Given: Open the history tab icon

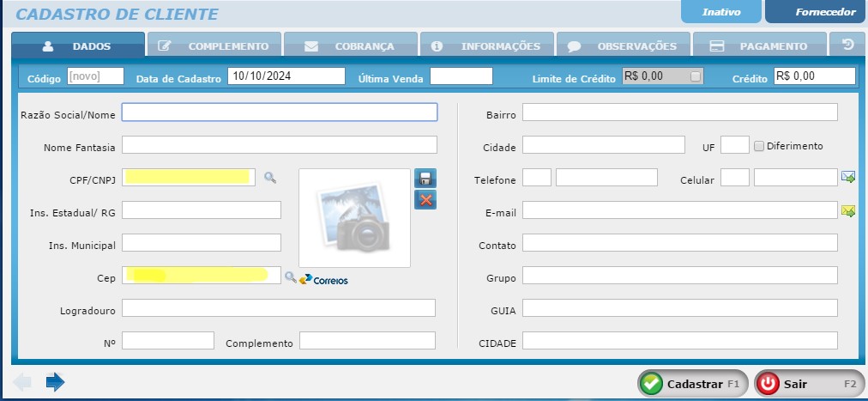Looking at the screenshot, I should [847, 45].
